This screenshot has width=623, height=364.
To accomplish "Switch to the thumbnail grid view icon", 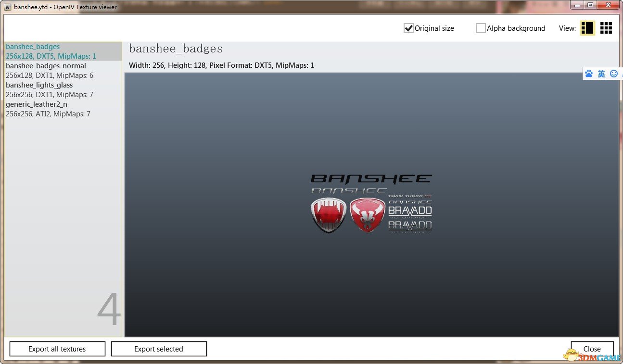I will 606,28.
